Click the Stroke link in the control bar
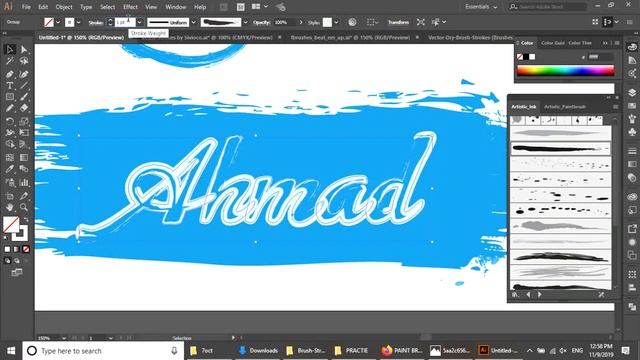Image resolution: width=640 pixels, height=360 pixels. [x=96, y=23]
